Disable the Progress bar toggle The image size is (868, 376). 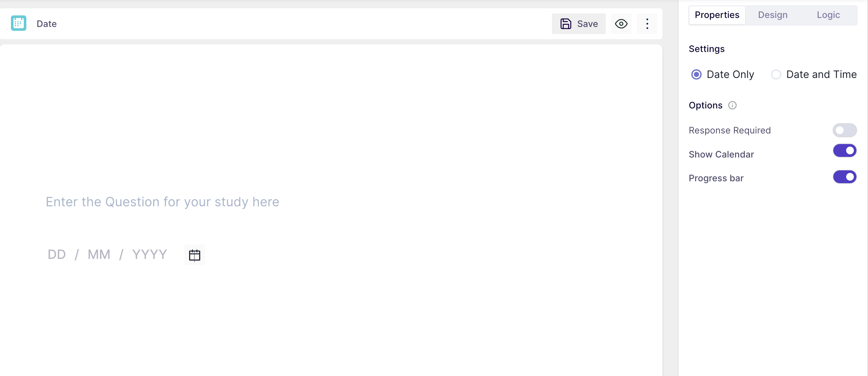(x=845, y=177)
